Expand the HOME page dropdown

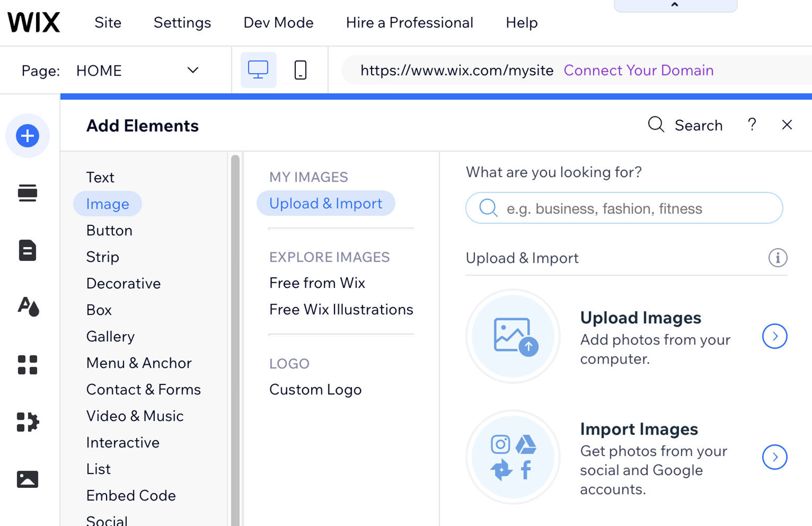[193, 70]
